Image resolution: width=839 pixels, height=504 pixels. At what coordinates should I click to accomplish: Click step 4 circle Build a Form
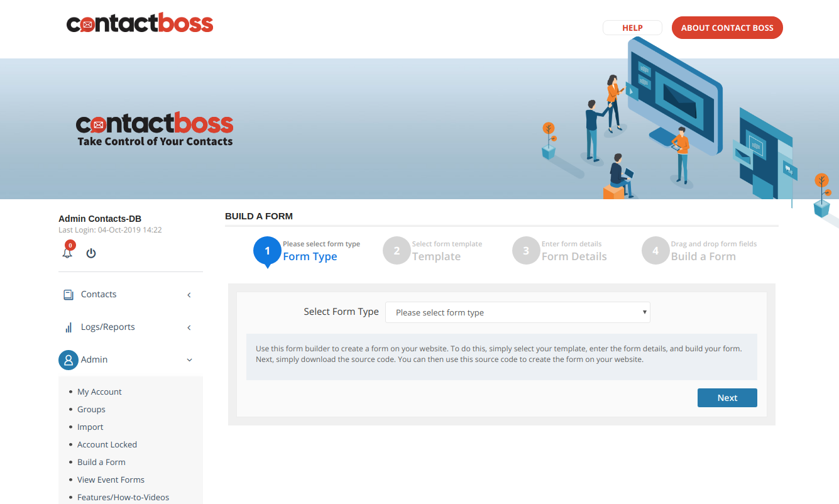click(x=655, y=251)
